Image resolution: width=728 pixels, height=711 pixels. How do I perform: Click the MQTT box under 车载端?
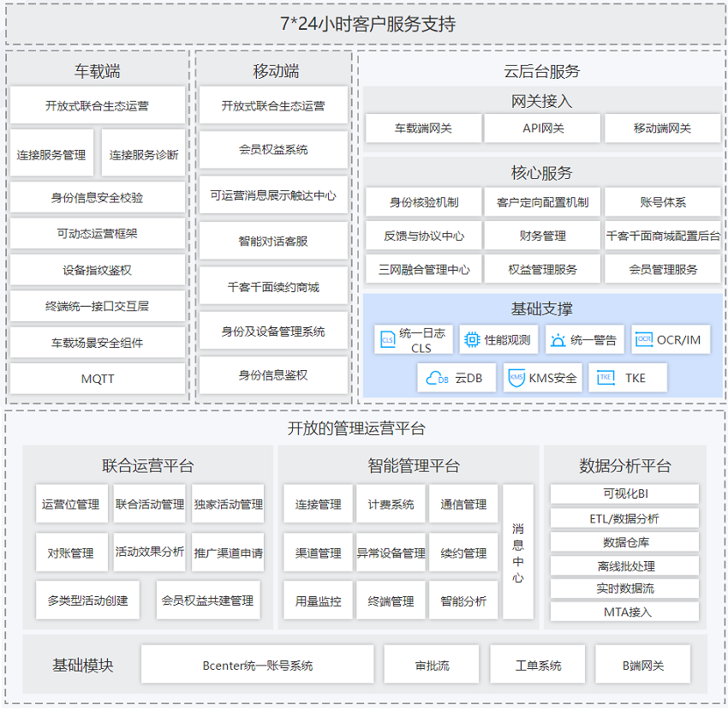98,379
